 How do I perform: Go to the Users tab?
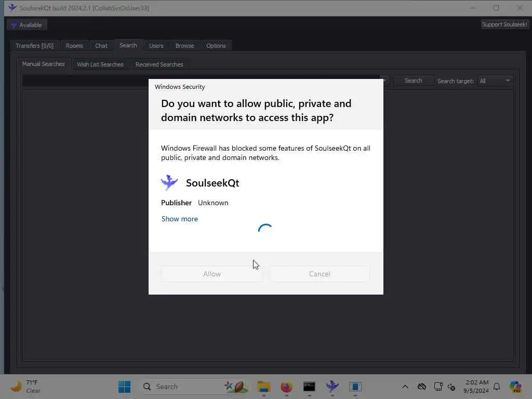[x=156, y=46]
